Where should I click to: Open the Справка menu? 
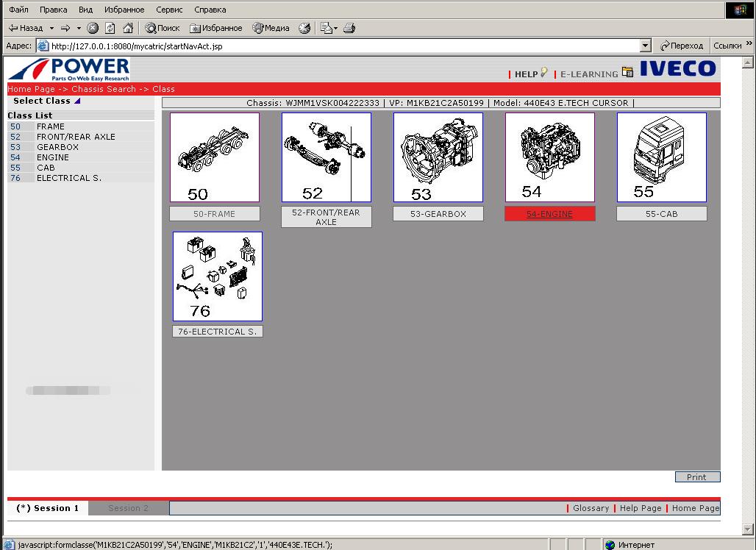(x=210, y=10)
